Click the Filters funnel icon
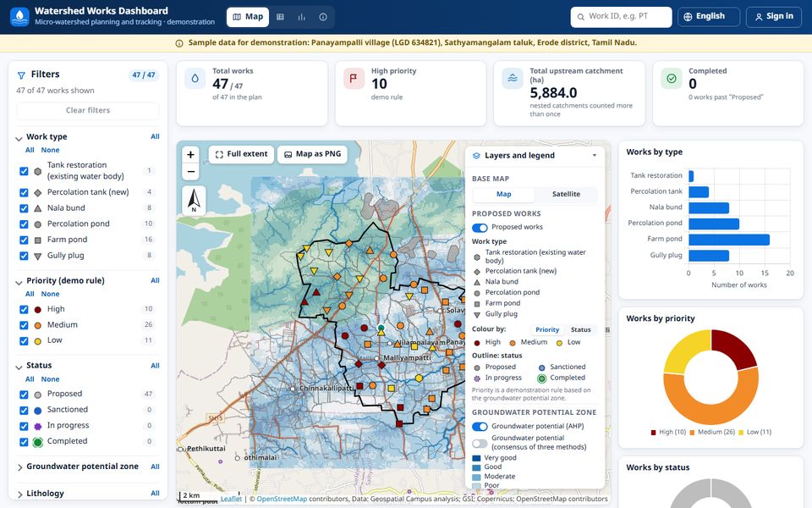The image size is (812, 508). pyautogui.click(x=21, y=75)
